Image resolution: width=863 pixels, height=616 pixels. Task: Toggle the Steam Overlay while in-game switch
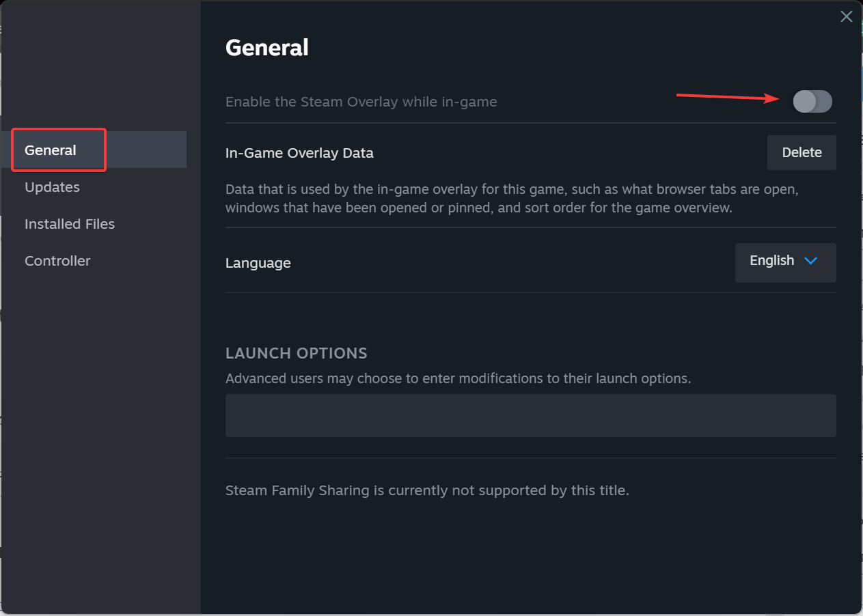812,102
